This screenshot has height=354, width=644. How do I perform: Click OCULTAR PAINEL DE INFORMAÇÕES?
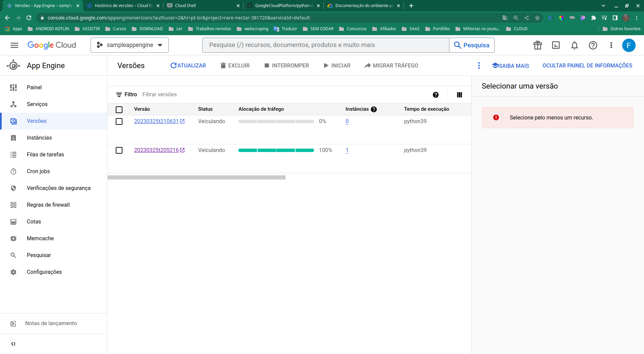tap(587, 65)
